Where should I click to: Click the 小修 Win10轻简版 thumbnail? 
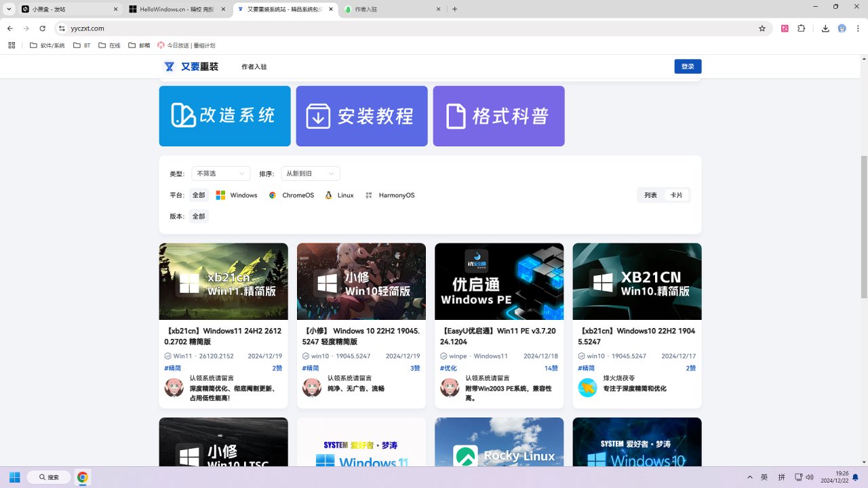pos(361,281)
